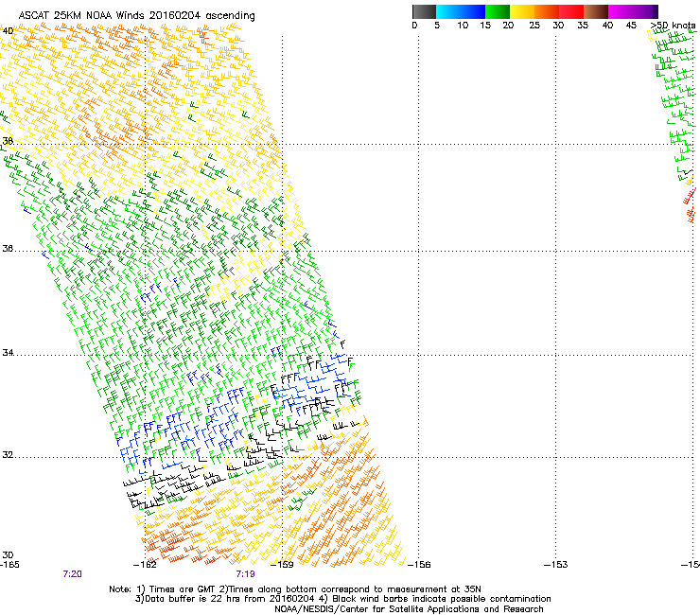Click the '25' legend scale label

(534, 26)
